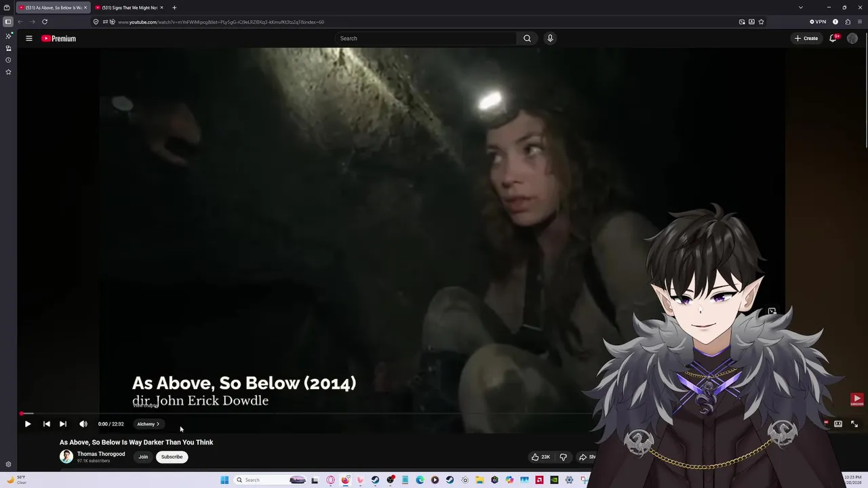Click the search magnifier button
This screenshot has height=488, width=868.
[x=527, y=38]
